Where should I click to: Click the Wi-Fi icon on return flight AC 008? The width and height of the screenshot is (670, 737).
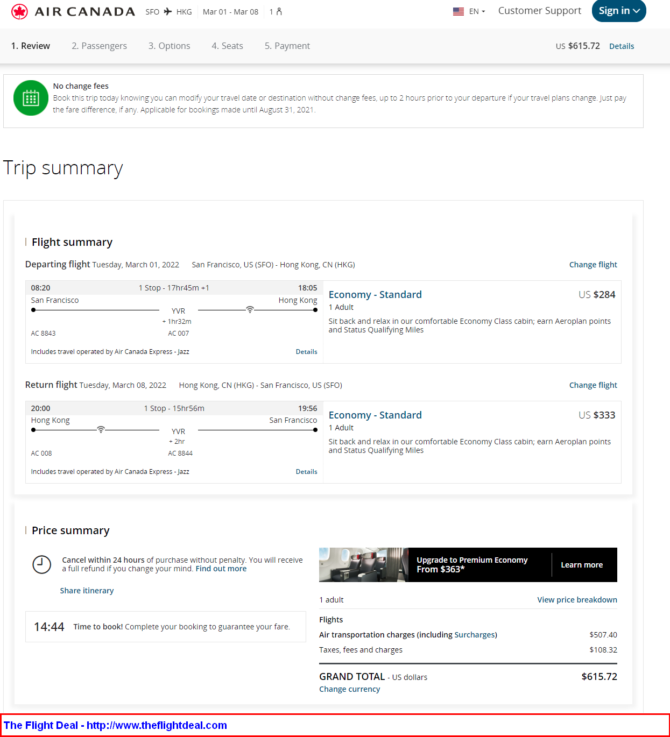[x=101, y=430]
